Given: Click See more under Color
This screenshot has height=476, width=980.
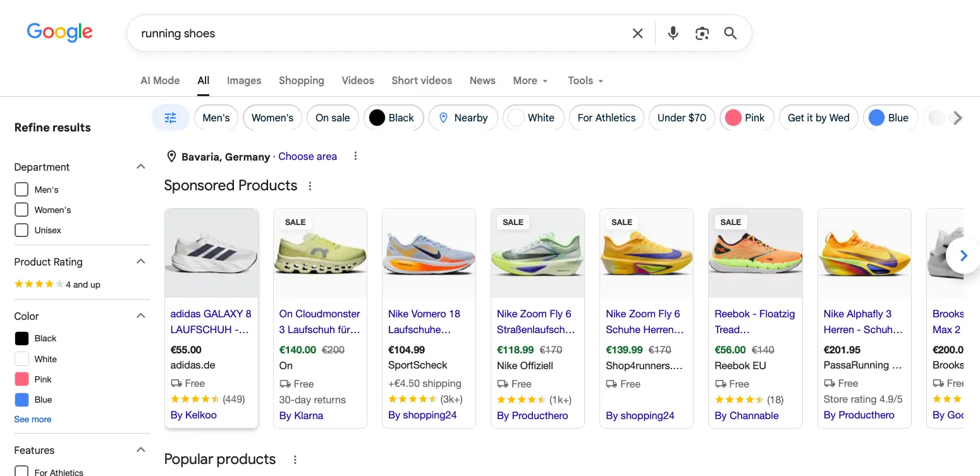Looking at the screenshot, I should point(33,419).
